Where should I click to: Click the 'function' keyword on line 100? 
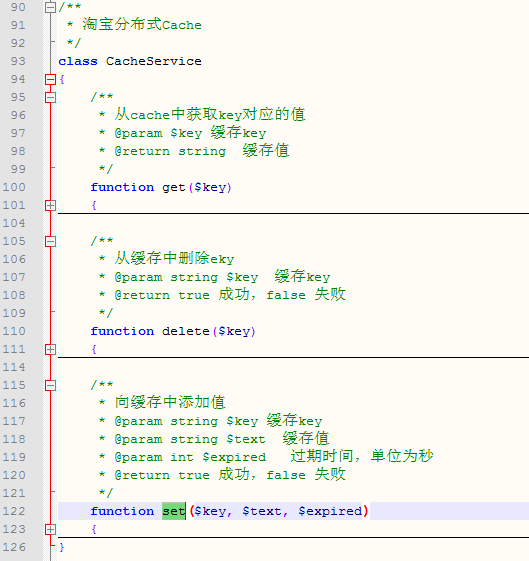(122, 187)
